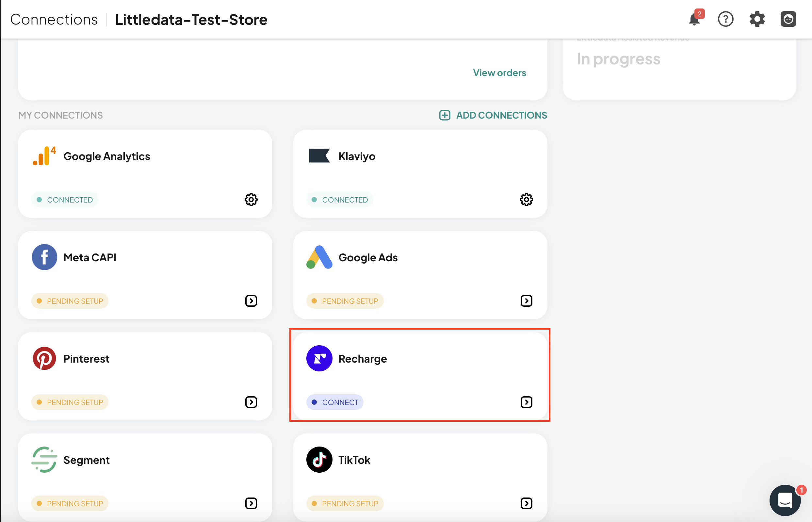Click the TikTok logo

coord(319,460)
